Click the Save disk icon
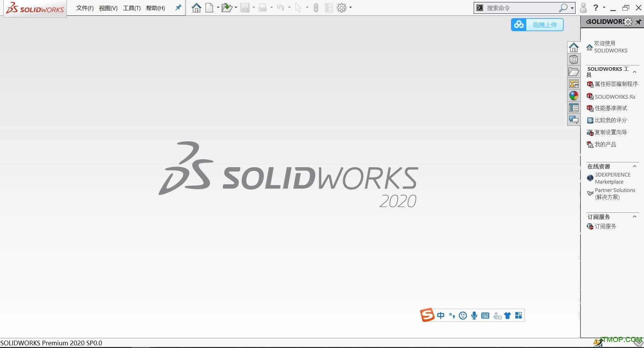644x348 pixels. point(245,8)
